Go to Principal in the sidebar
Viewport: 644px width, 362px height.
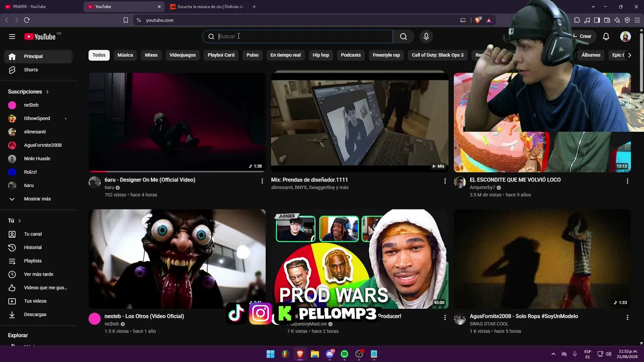coord(38,56)
